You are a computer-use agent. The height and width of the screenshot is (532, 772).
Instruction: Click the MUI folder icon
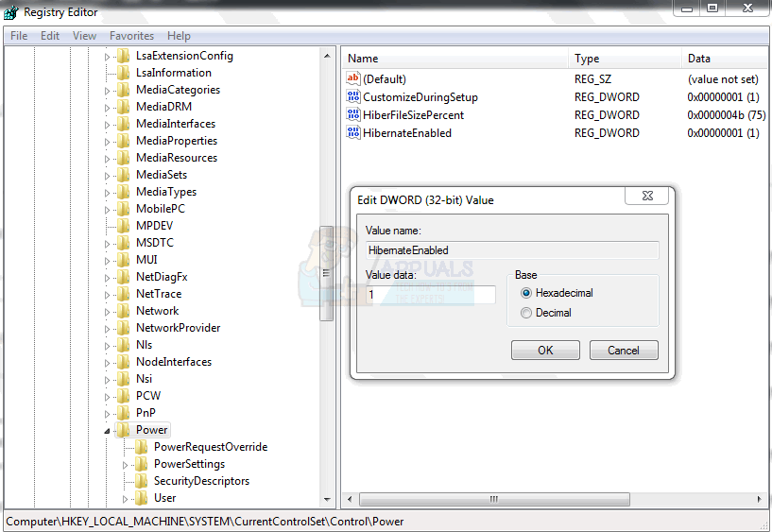[123, 260]
